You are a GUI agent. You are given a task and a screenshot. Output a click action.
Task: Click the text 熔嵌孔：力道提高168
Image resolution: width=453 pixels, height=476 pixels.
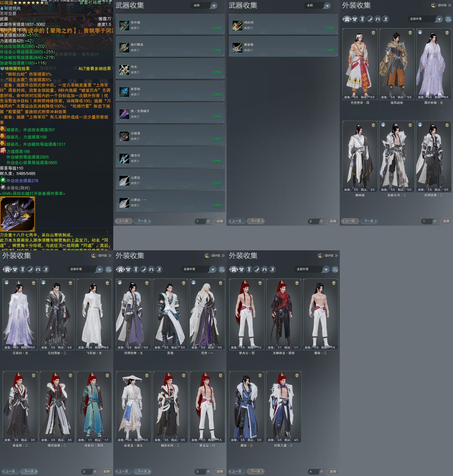26,137
